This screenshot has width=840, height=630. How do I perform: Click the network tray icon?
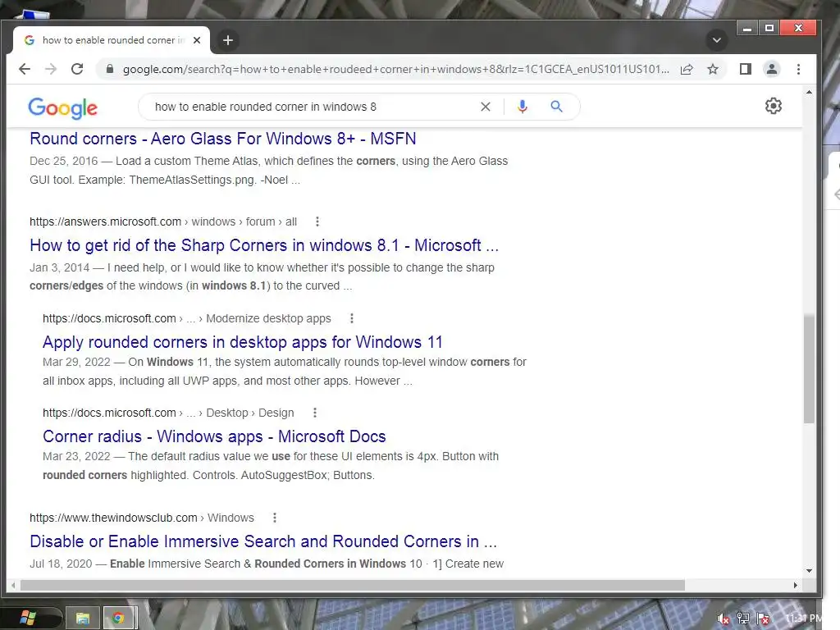click(743, 619)
